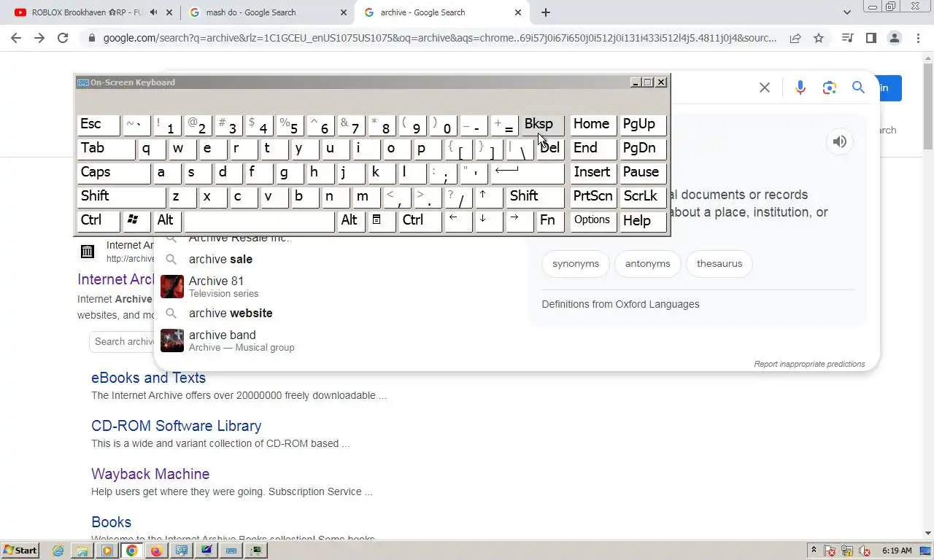934x560 pixels.
Task: Select the 'archive website' suggestion
Action: (231, 313)
